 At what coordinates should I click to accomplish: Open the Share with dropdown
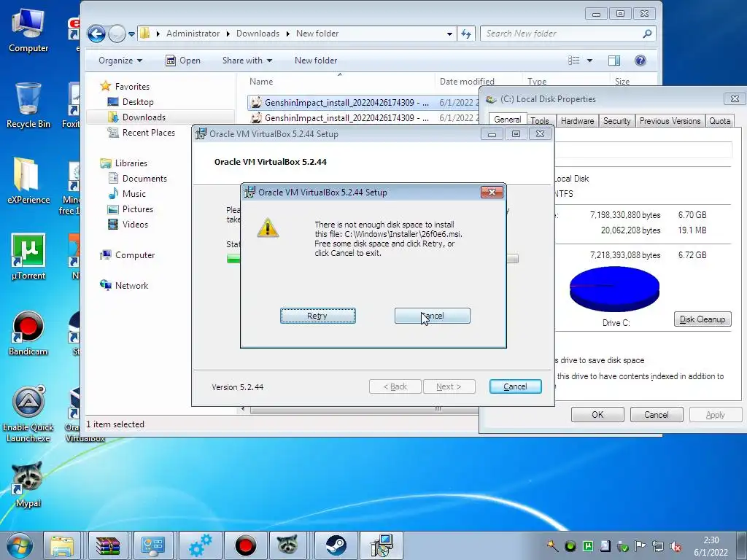[x=247, y=61]
